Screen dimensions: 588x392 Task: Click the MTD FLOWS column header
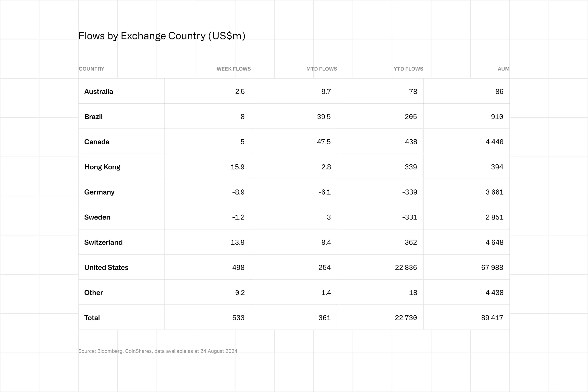[321, 69]
